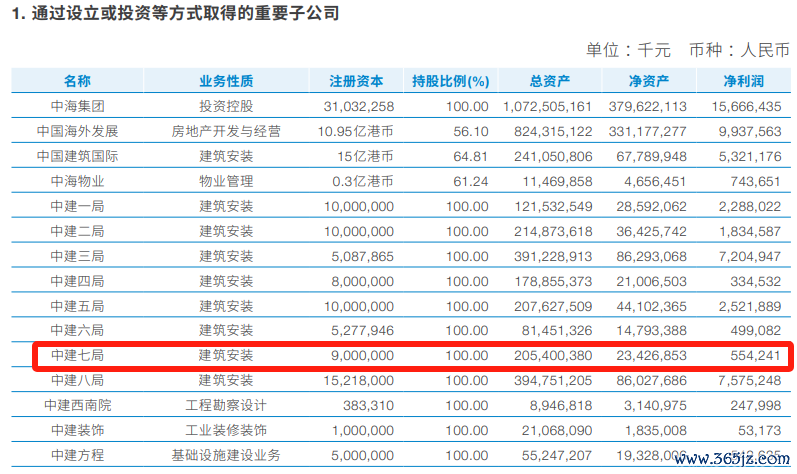The height and width of the screenshot is (474, 797).
Task: Click registered capital 9,000,000
Action: [362, 355]
